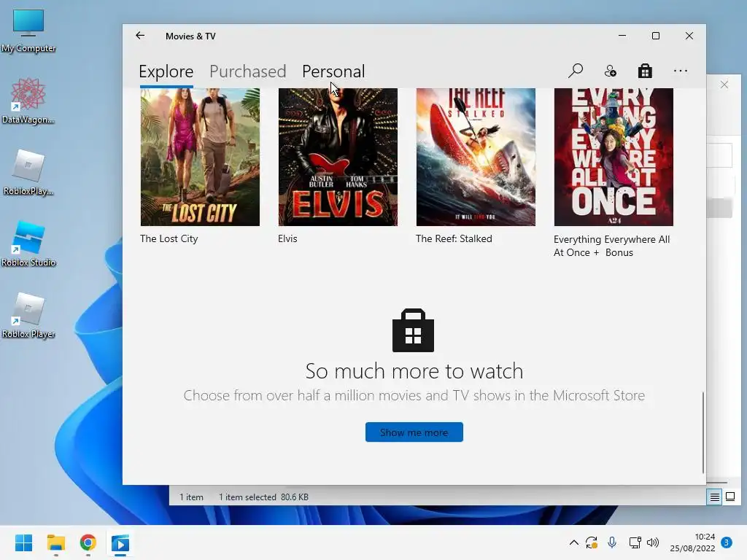
Task: Switch to the Purchased tab
Action: pyautogui.click(x=248, y=71)
